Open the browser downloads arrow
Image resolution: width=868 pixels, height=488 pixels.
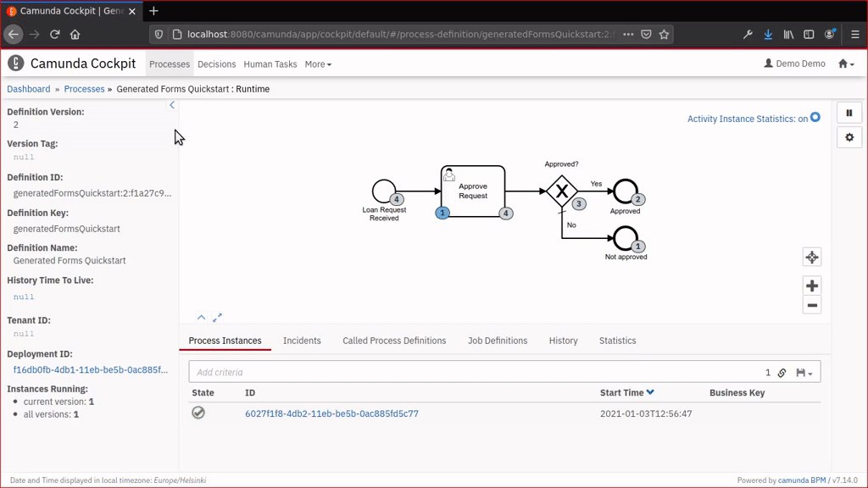[x=768, y=34]
